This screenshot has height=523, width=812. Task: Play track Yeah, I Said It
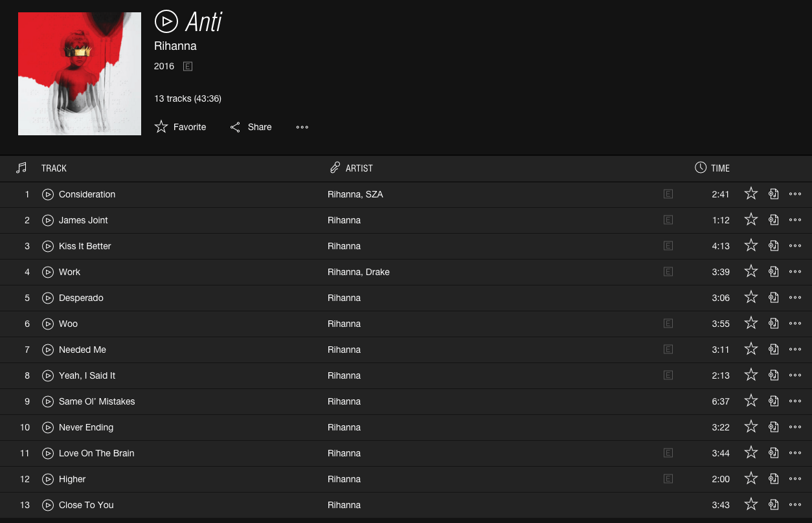(47, 375)
